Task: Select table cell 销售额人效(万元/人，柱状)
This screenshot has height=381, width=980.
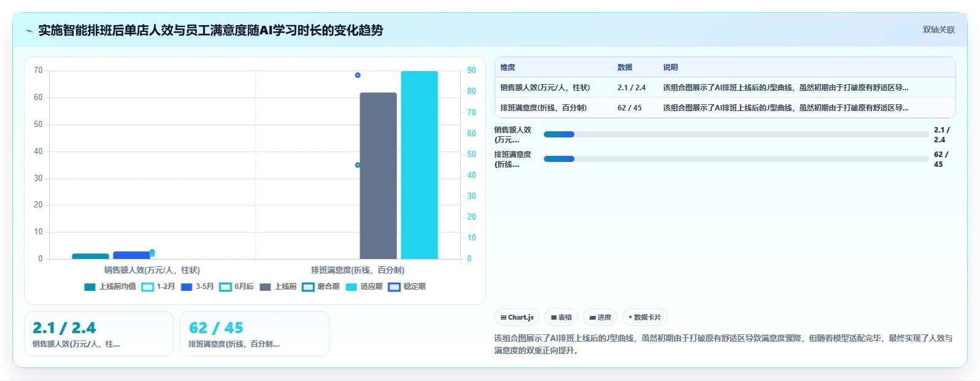Action: (x=545, y=88)
